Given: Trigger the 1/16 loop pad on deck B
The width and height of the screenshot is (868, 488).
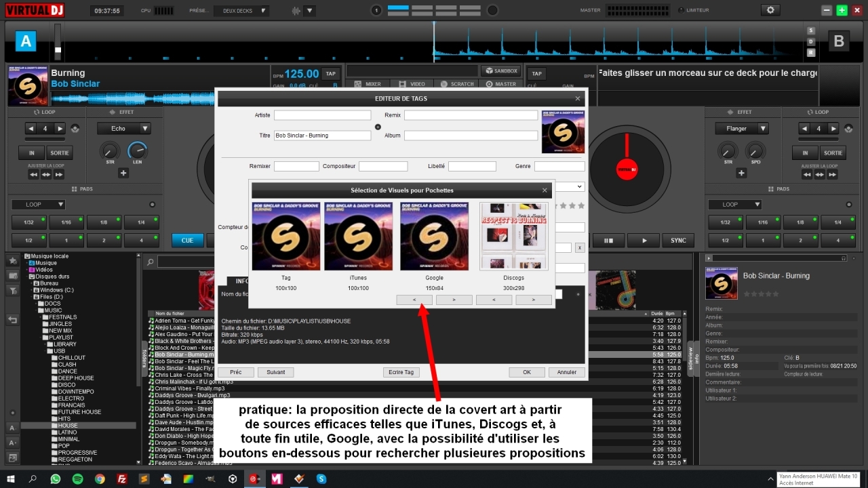Looking at the screenshot, I should (x=763, y=222).
